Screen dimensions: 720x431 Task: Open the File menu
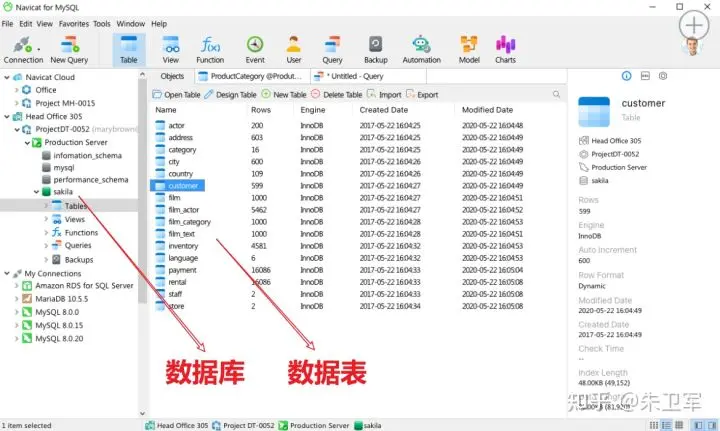(7, 24)
